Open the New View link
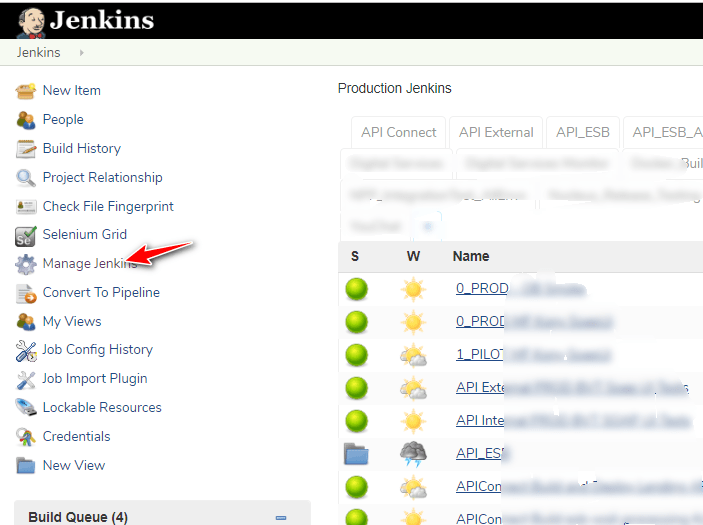The image size is (703, 525). click(x=74, y=465)
